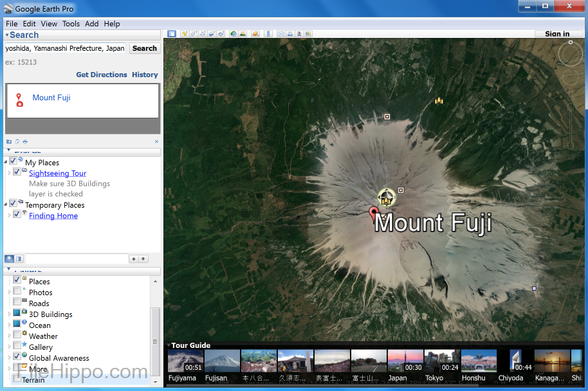Open the View menu
This screenshot has height=391, width=588.
[49, 24]
